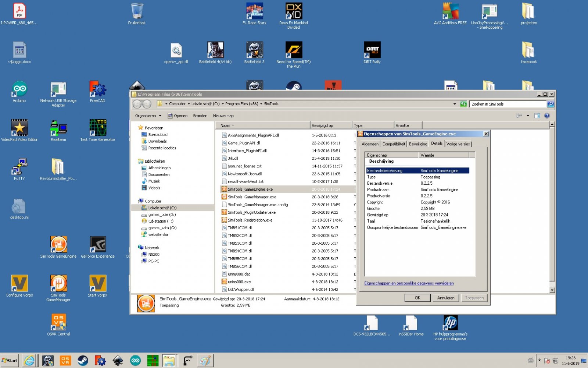This screenshot has width=588, height=368.
Task: Open VideoPad Video Editor shortcut
Action: point(19,131)
